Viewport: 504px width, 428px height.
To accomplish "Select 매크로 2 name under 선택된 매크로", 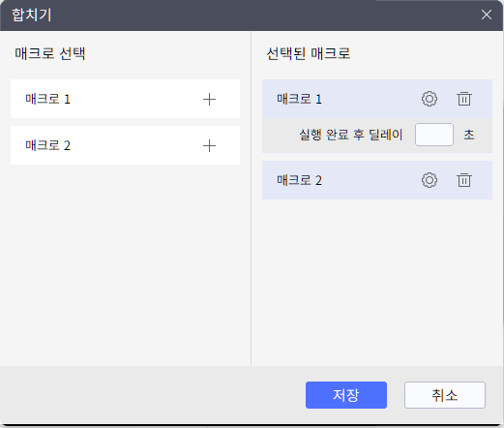I will tap(299, 180).
